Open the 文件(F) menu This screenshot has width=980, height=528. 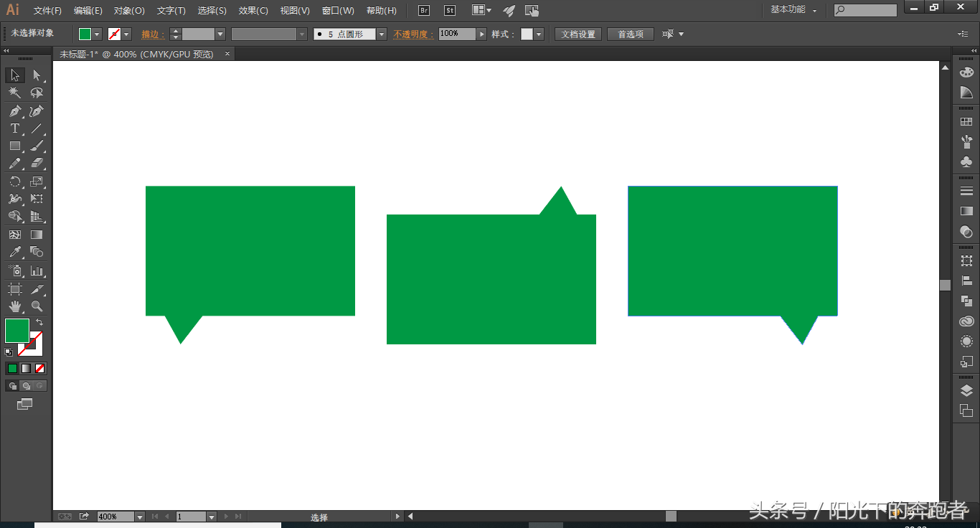click(x=47, y=11)
